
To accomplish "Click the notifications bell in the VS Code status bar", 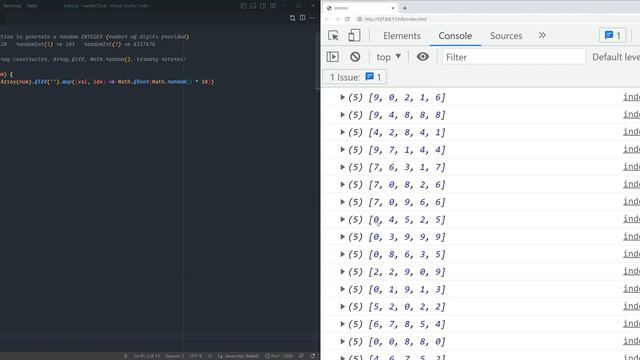I will pos(313,356).
